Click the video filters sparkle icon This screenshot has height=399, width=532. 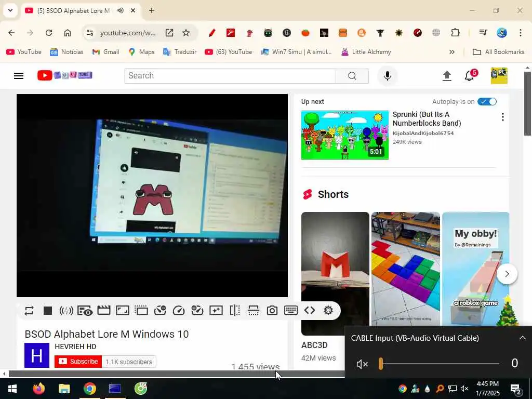[216, 311]
